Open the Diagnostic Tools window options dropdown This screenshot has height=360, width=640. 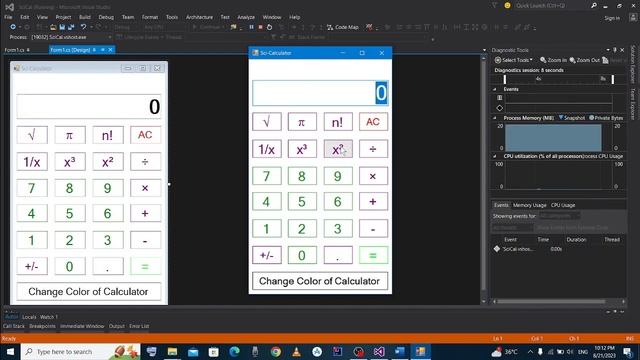coord(608,50)
